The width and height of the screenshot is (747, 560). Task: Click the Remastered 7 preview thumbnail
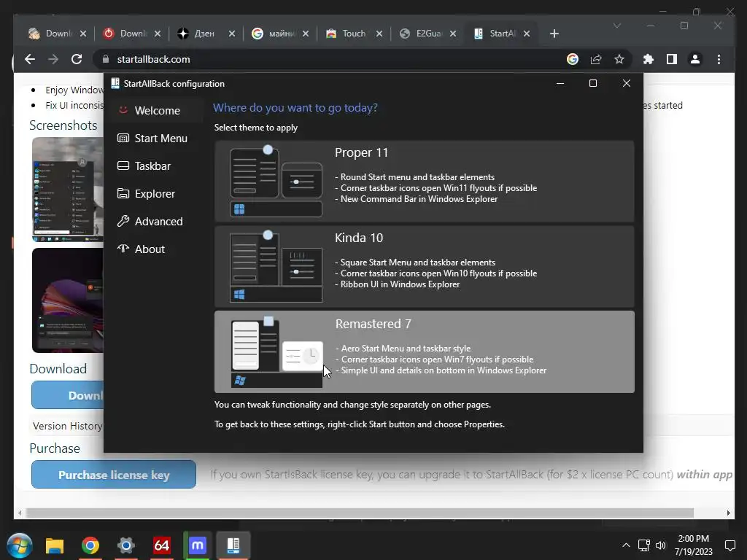point(276,351)
